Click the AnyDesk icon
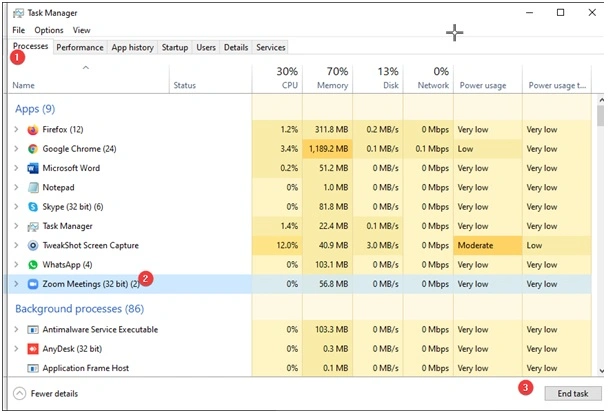The height and width of the screenshot is (413, 608). coord(33,349)
